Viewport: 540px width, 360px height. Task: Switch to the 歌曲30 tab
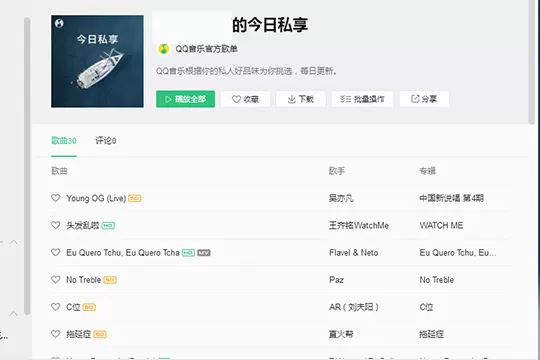tap(64, 141)
